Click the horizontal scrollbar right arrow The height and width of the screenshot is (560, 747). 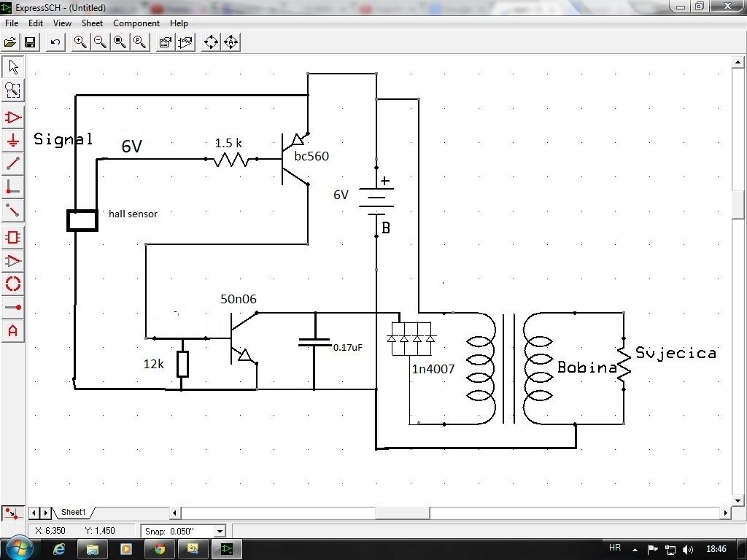tap(726, 513)
